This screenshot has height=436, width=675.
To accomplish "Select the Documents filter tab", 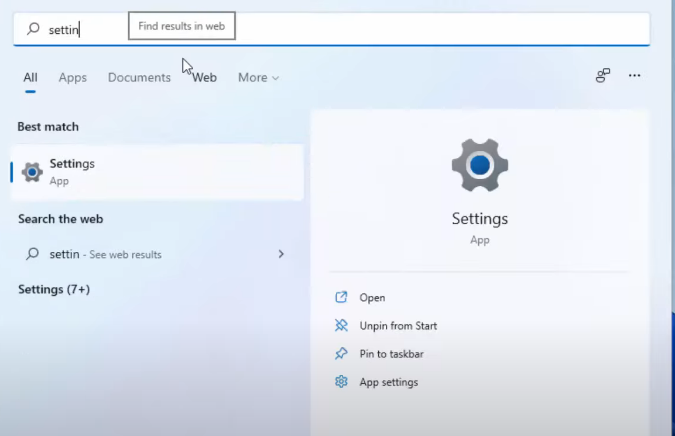I will pyautogui.click(x=139, y=78).
